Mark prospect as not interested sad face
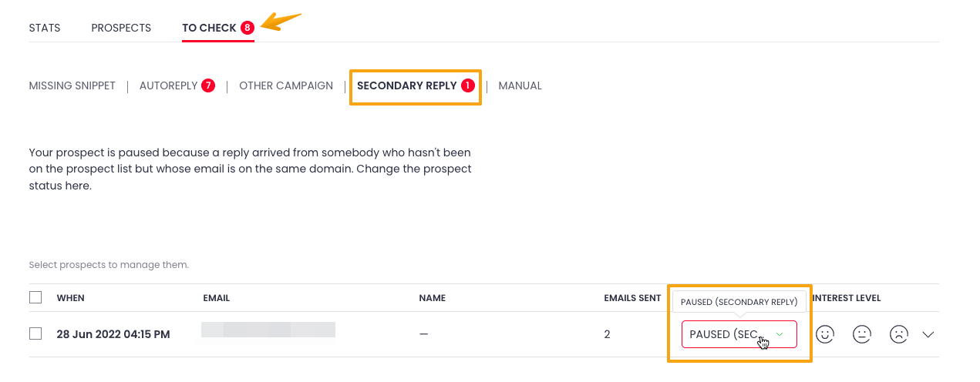Screen dimensions: 980x382 (898, 334)
